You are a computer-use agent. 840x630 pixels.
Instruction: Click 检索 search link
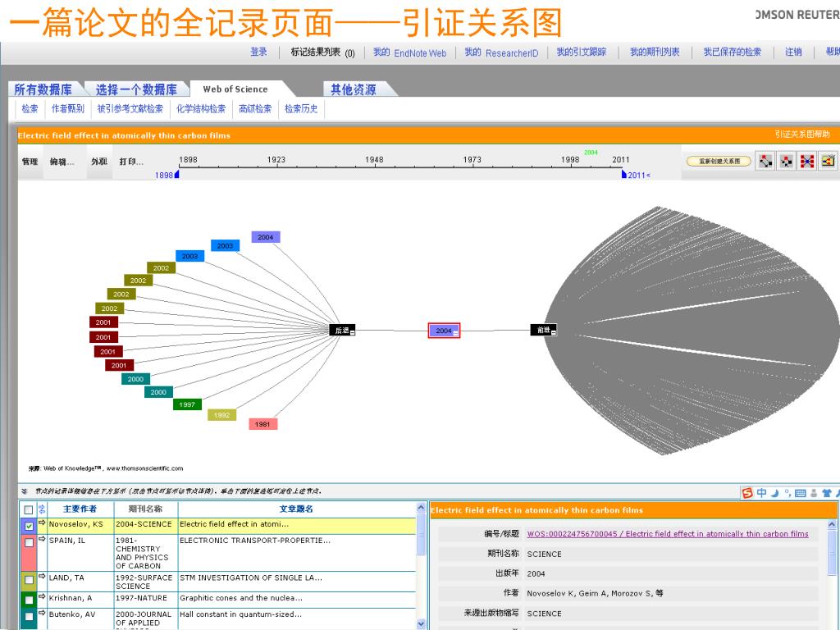30,109
